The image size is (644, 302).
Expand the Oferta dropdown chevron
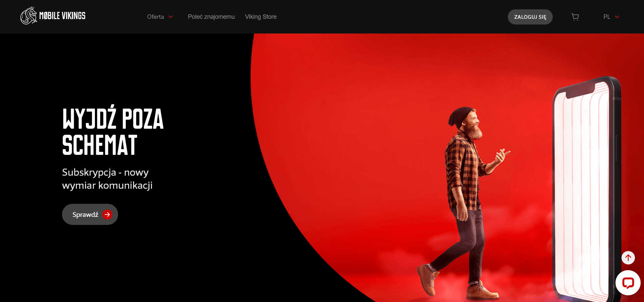(170, 17)
